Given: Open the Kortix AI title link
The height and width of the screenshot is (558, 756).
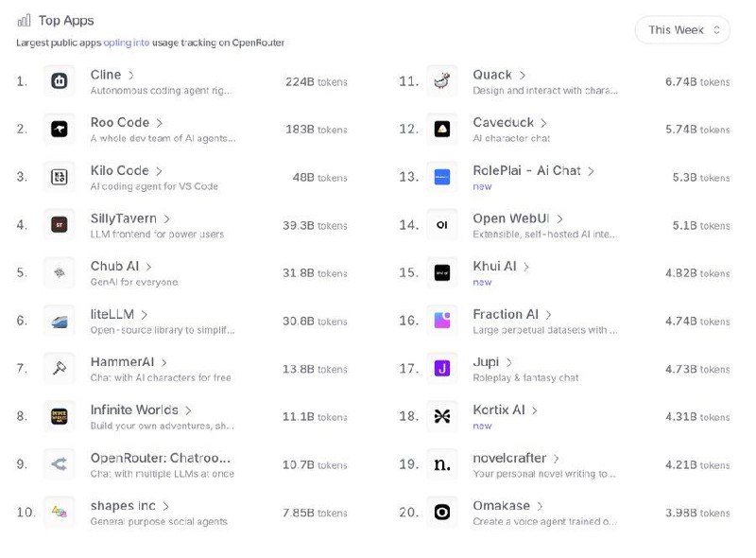Looking at the screenshot, I should (499, 410).
